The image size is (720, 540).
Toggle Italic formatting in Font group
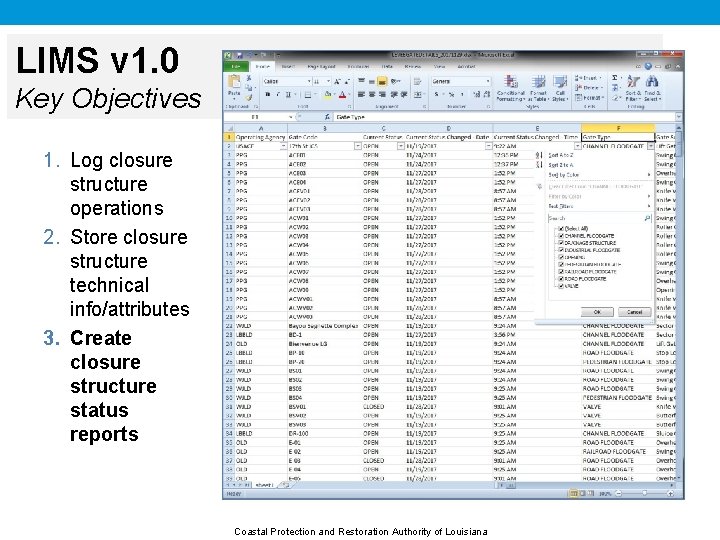click(x=278, y=95)
